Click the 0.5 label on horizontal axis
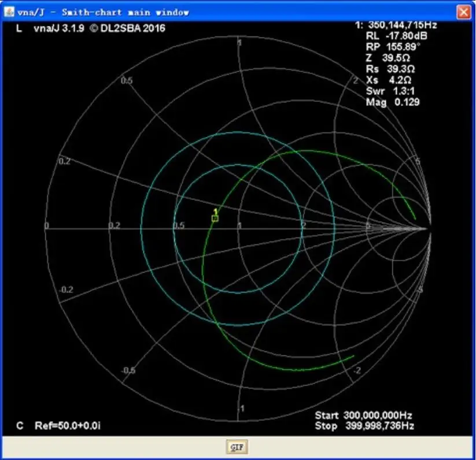476x460 pixels. (179, 225)
